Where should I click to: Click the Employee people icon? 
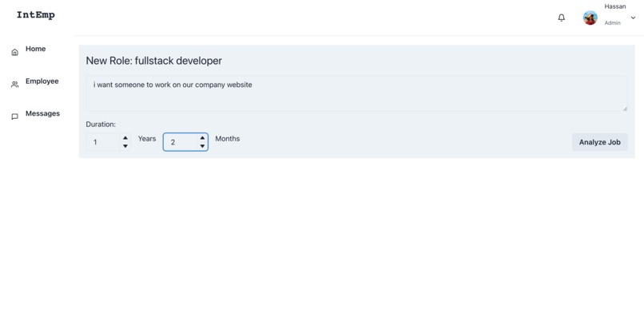[x=15, y=85]
